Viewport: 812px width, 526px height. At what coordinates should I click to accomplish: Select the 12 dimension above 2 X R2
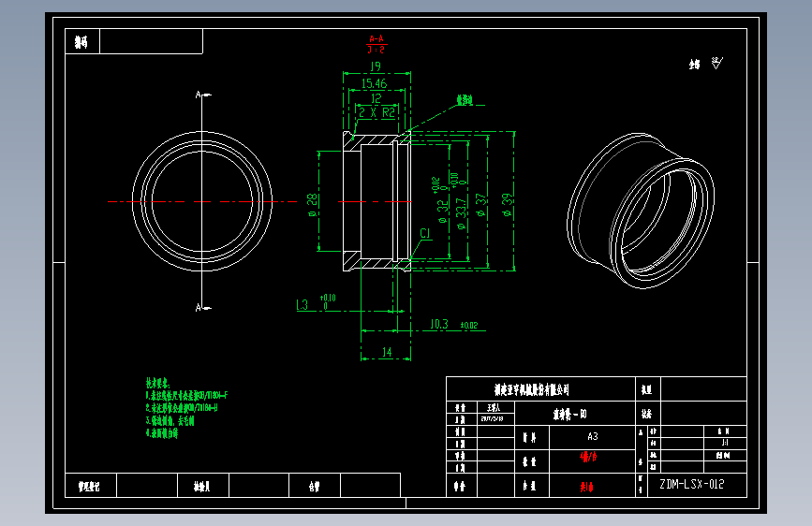pos(376,98)
